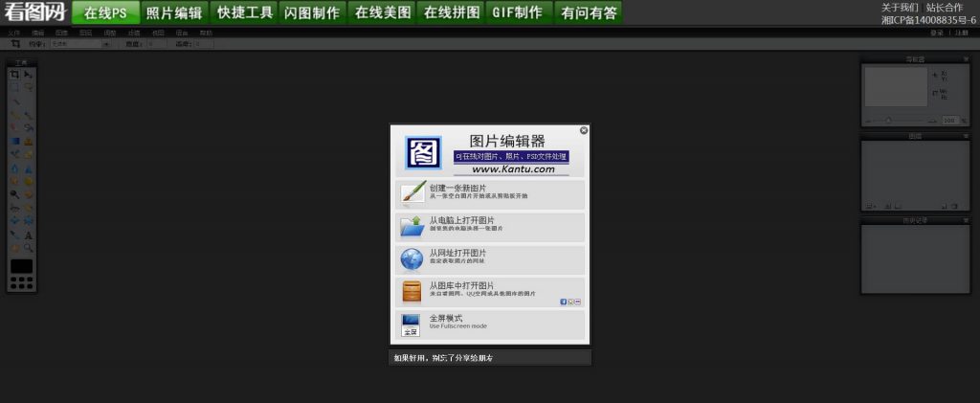The height and width of the screenshot is (403, 980).
Task: Close the 图片编辑器 dialog
Action: pos(584,130)
